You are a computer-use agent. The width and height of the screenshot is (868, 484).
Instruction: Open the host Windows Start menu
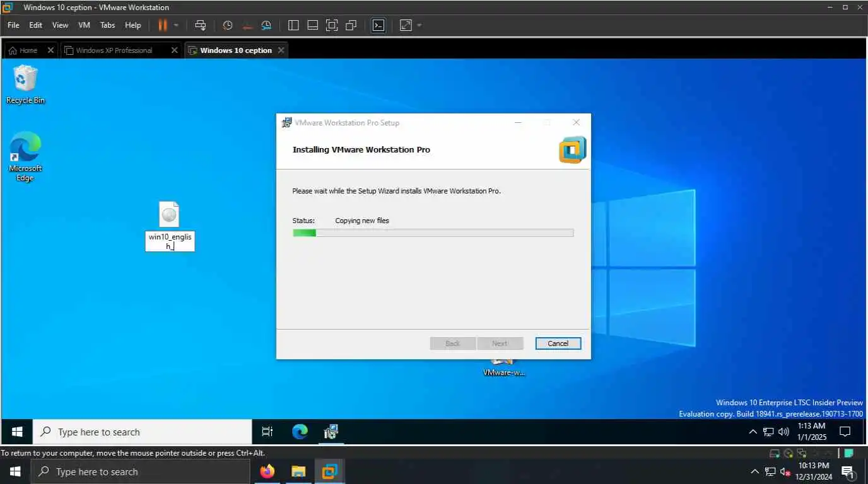coord(15,471)
